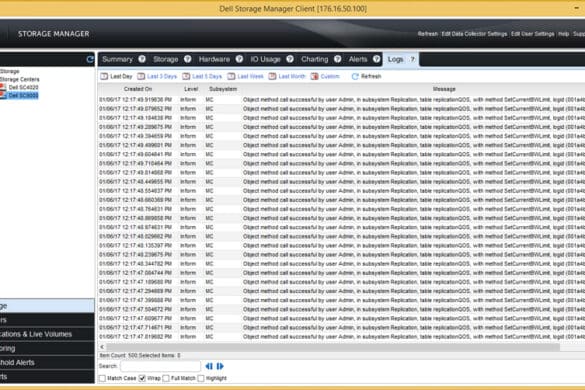Open the help icon beside the Storage tab
Image resolution: width=585 pixels, height=390 pixels.
coord(187,59)
